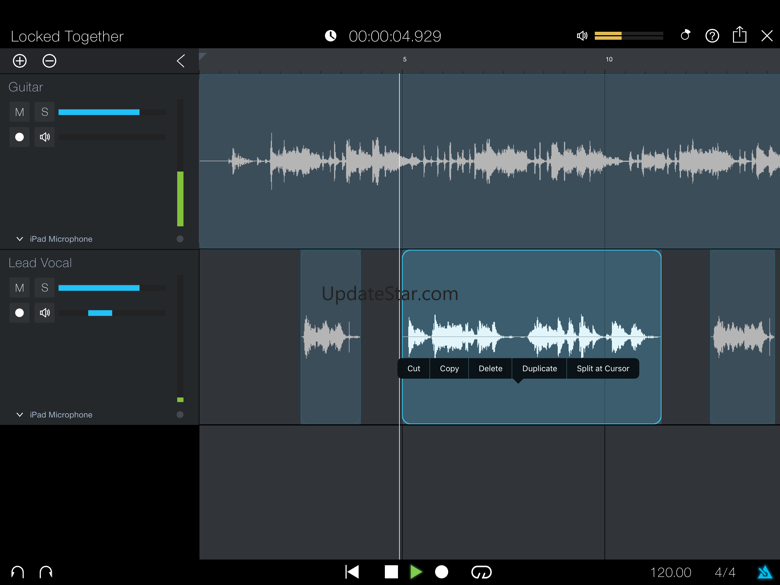The width and height of the screenshot is (780, 585).
Task: Open the help question mark
Action: [712, 36]
